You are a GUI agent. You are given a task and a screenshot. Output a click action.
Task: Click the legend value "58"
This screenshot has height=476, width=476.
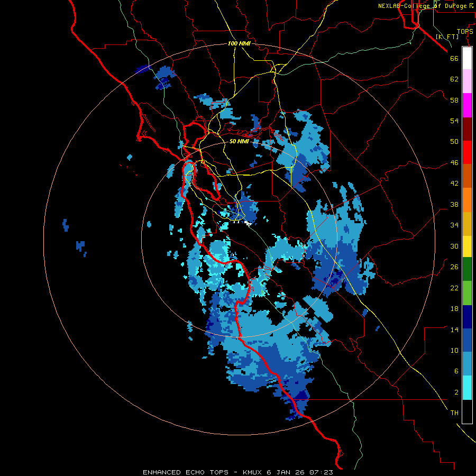tap(454, 100)
